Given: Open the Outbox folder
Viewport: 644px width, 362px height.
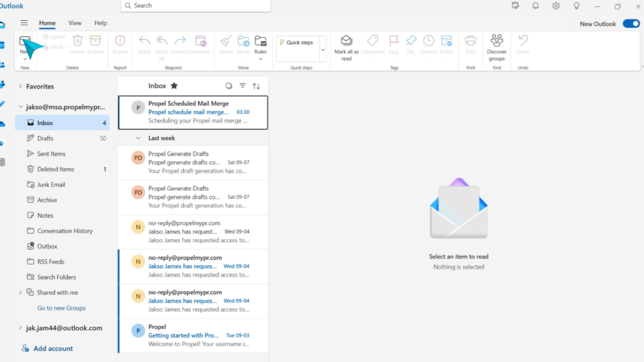Looking at the screenshot, I should (x=62, y=246).
